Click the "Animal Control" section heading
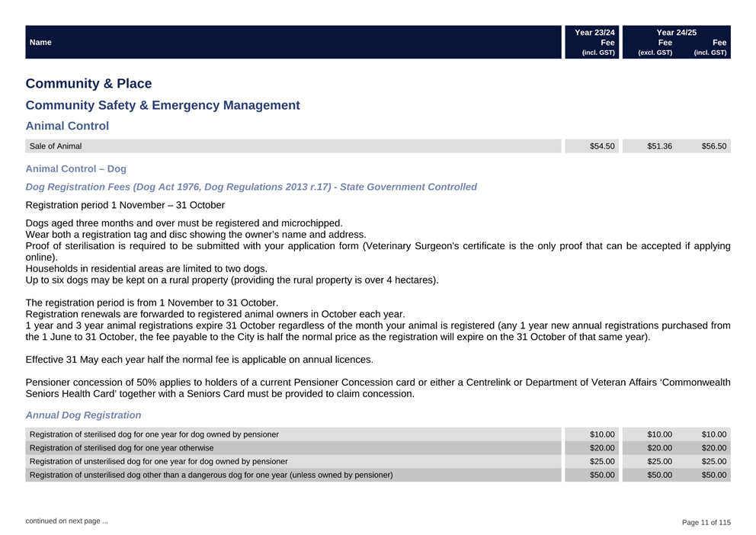The width and height of the screenshot is (756, 535). tap(67, 126)
